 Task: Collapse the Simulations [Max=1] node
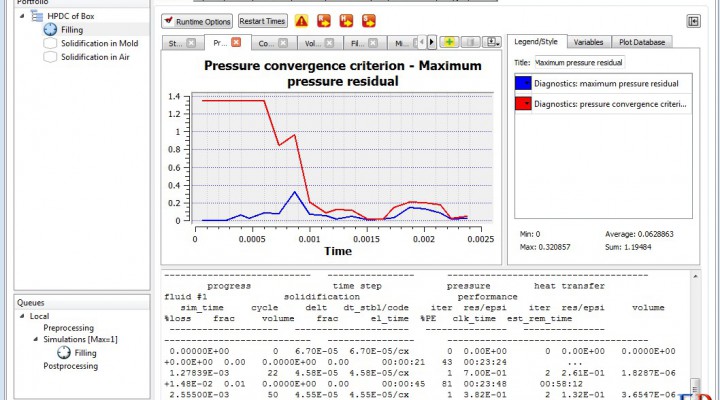click(x=35, y=340)
